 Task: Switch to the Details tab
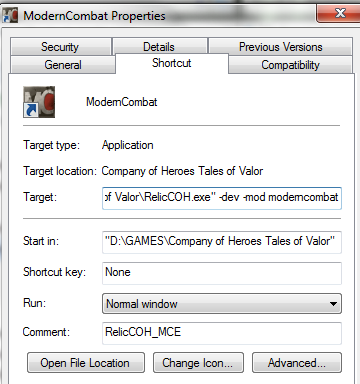159,47
